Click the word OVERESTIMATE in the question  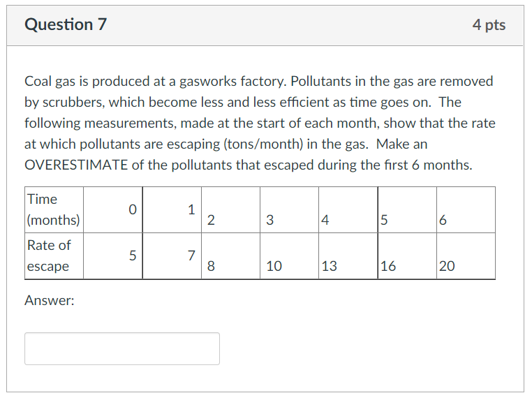(x=76, y=165)
